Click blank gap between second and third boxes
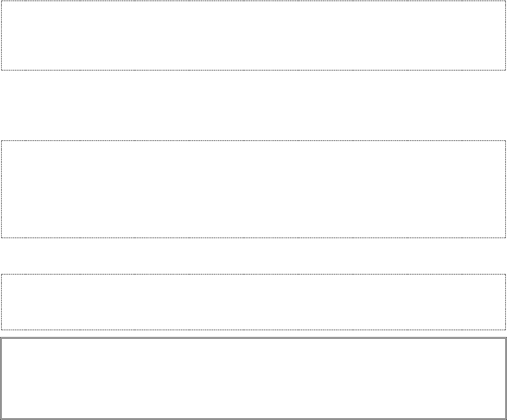 coord(253,256)
